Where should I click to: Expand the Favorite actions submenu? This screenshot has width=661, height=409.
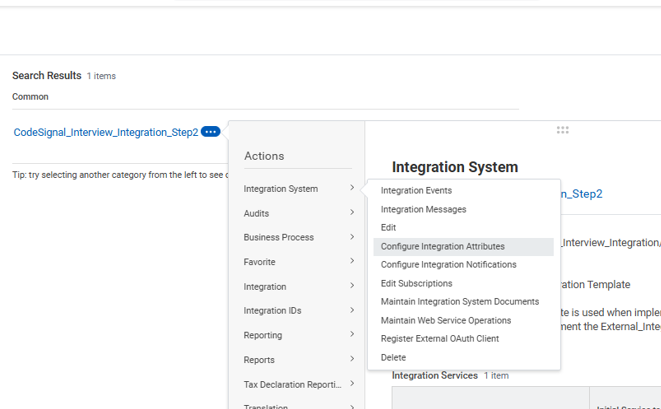tap(298, 262)
